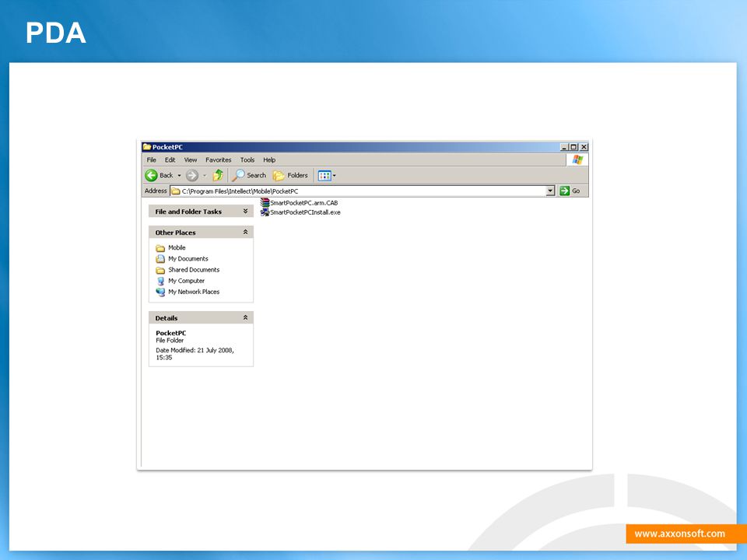Select the file name SmartPocketPCInstall.exe
The image size is (747, 560).
pos(305,212)
